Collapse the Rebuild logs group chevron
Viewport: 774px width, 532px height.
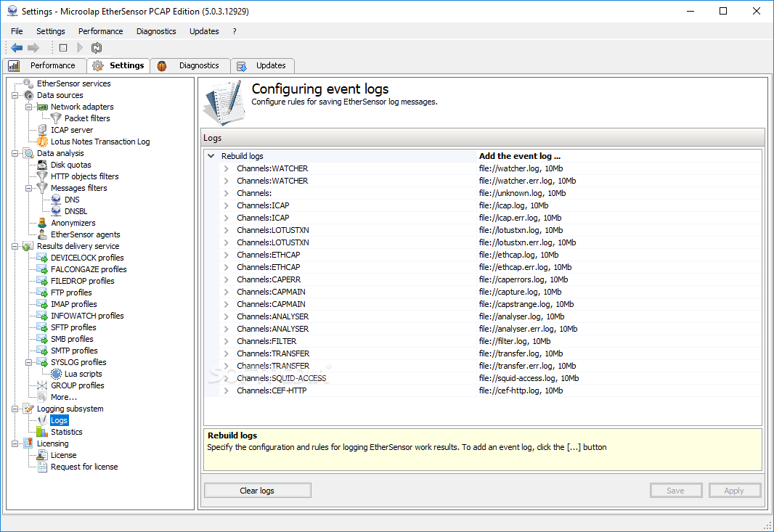tap(211, 156)
